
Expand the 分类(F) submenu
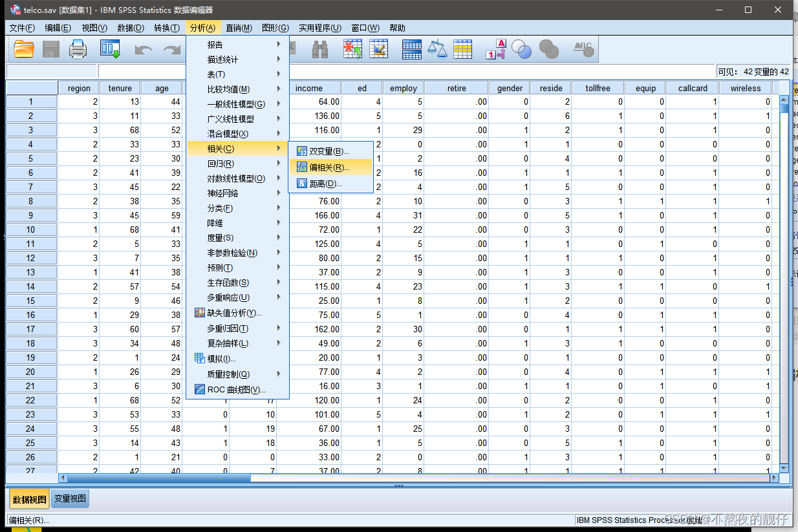[237, 208]
